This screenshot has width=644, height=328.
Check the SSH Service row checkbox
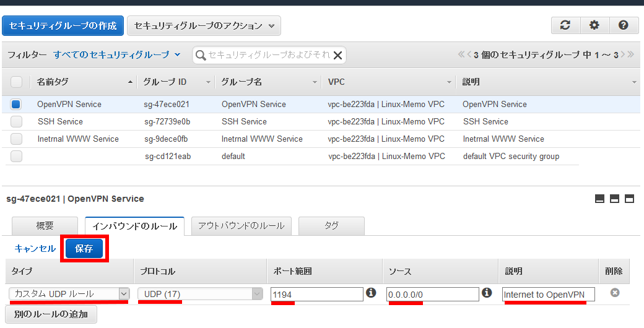(x=17, y=121)
